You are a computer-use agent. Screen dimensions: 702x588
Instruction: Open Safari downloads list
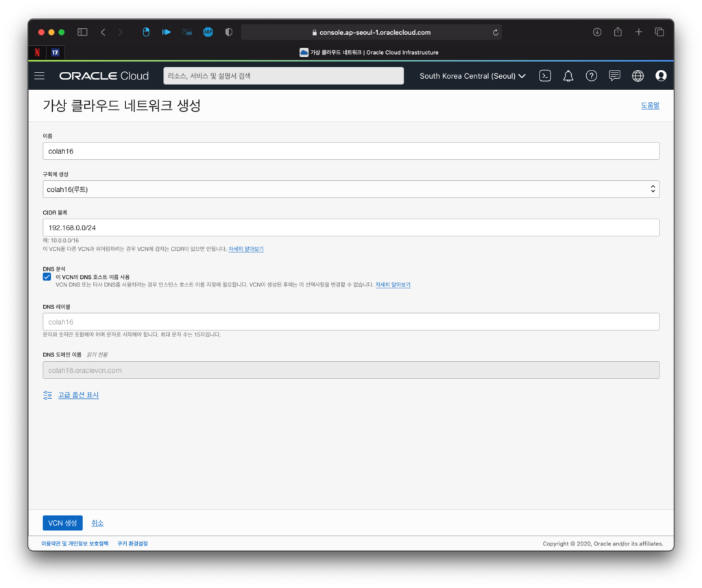(x=597, y=32)
